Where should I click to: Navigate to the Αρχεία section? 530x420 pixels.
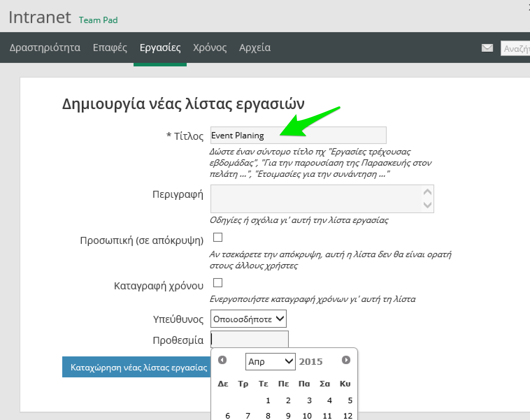point(255,48)
